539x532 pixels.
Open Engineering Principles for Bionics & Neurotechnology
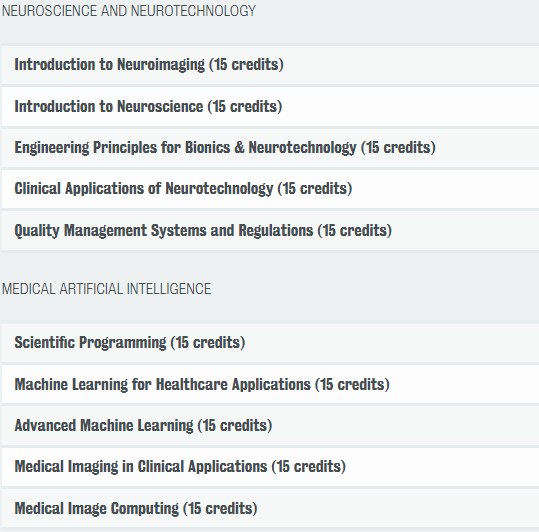pos(271,148)
